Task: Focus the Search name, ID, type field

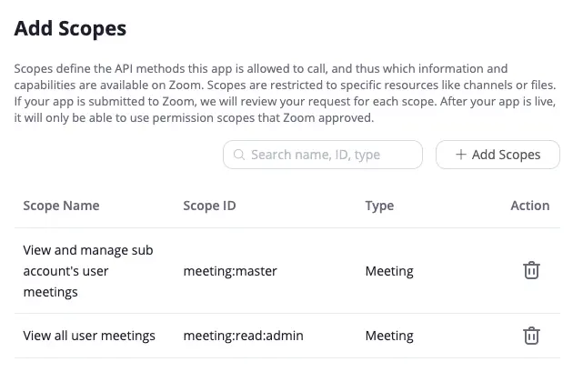Action: pyautogui.click(x=323, y=155)
